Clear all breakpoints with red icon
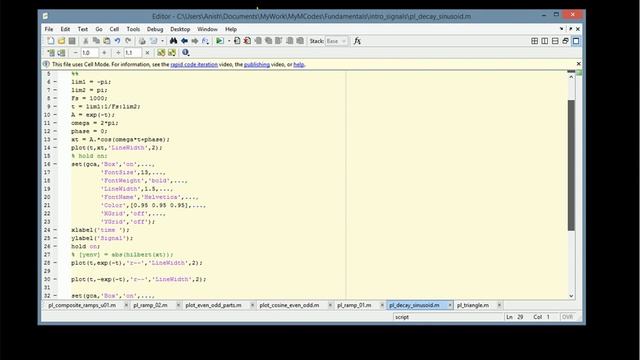This screenshot has width=640, height=360. 247,41
